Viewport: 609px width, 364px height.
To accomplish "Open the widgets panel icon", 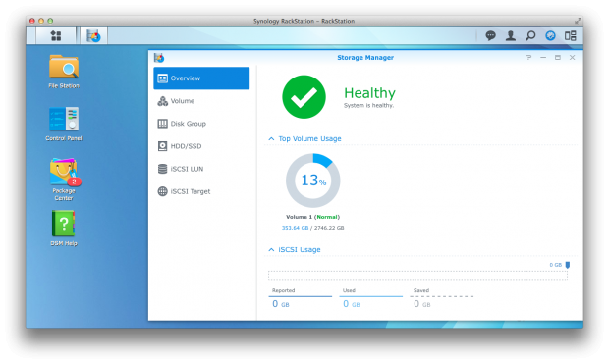I will click(570, 35).
